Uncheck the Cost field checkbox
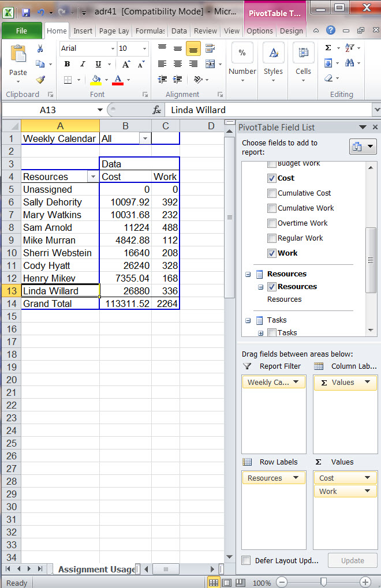 (x=272, y=178)
